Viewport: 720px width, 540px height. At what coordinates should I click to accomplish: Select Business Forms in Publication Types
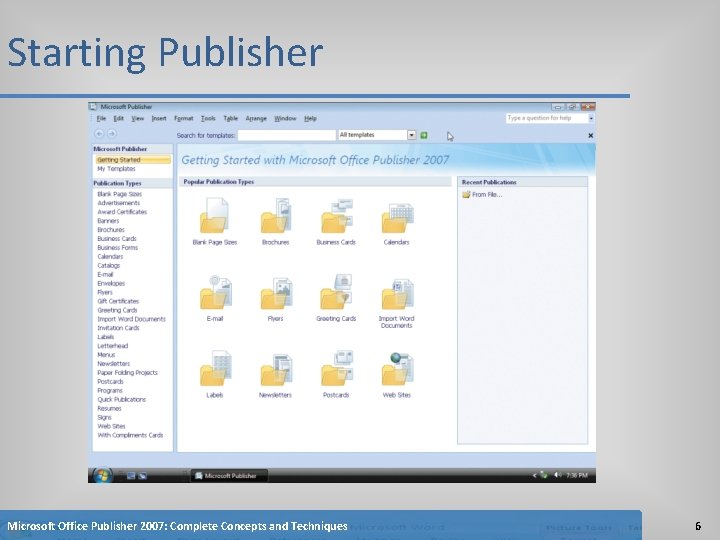point(118,248)
